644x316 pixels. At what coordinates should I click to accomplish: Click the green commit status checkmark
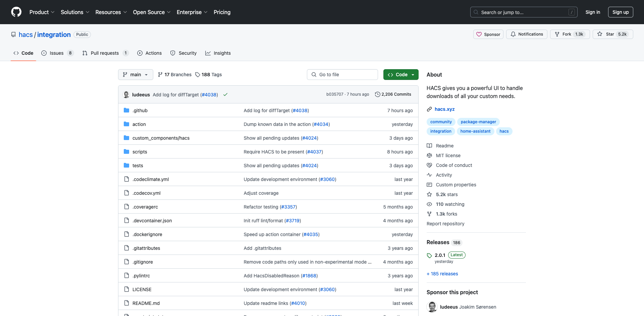click(x=225, y=95)
